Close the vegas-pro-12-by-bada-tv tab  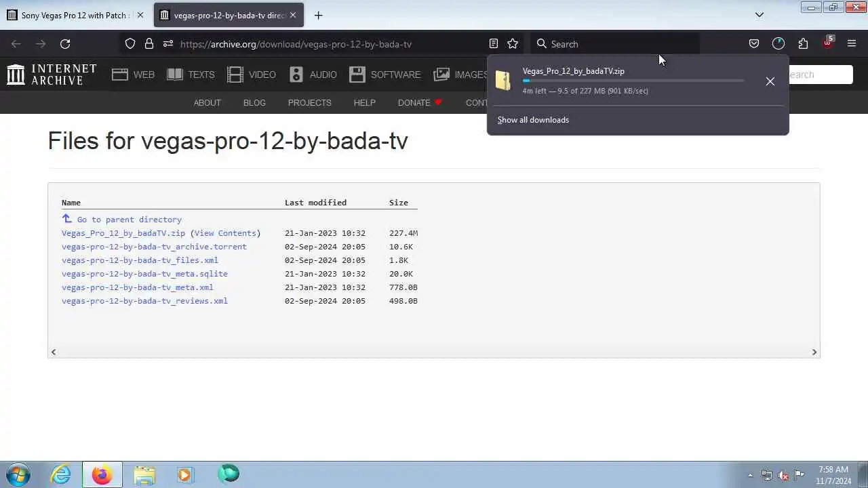click(x=293, y=15)
